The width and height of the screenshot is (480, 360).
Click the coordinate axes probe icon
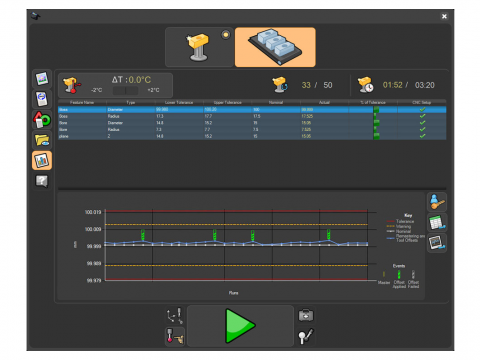click(x=175, y=316)
